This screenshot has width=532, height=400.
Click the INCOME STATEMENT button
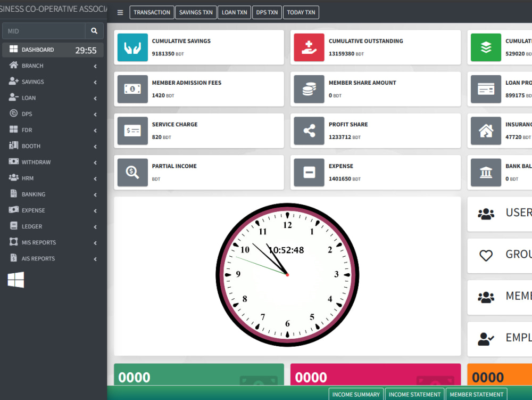[414, 394]
